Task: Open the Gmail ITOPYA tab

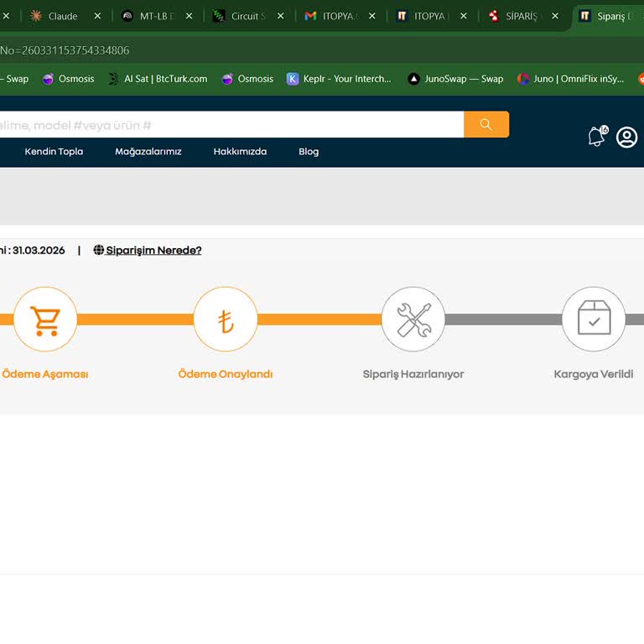Action: coord(340,16)
